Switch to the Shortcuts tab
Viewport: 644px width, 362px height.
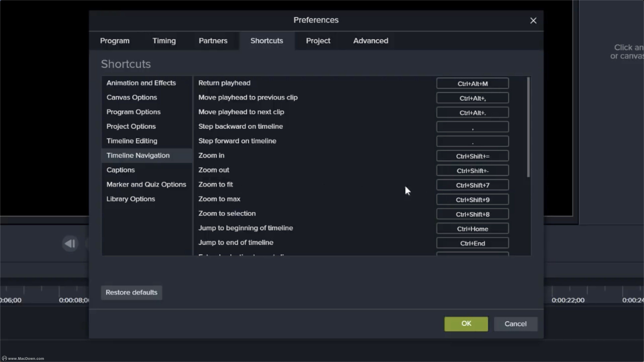point(267,41)
